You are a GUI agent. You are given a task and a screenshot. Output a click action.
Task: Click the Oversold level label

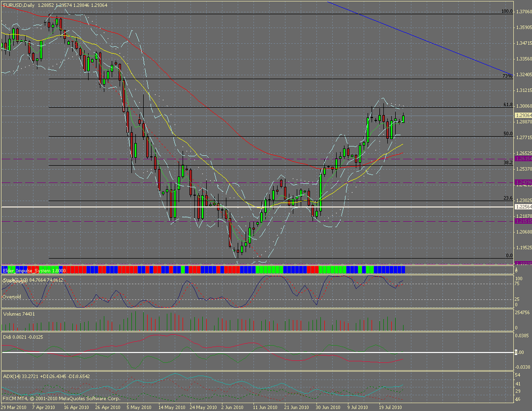tap(11, 296)
